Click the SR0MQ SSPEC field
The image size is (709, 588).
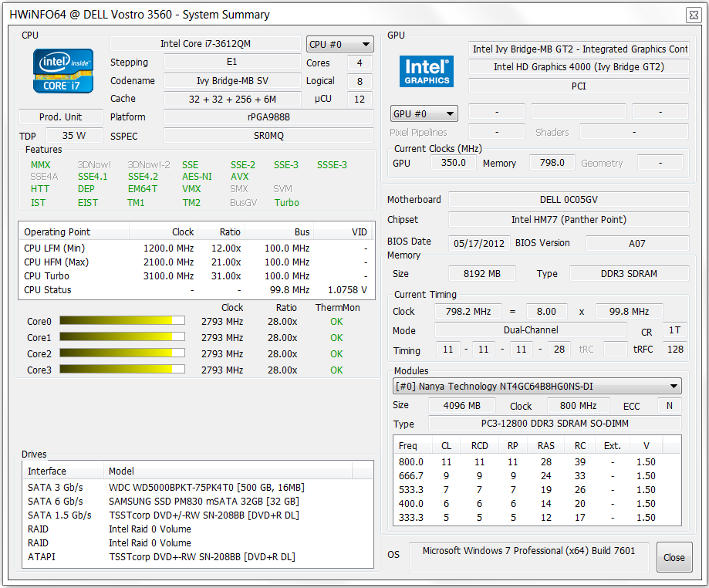[268, 136]
